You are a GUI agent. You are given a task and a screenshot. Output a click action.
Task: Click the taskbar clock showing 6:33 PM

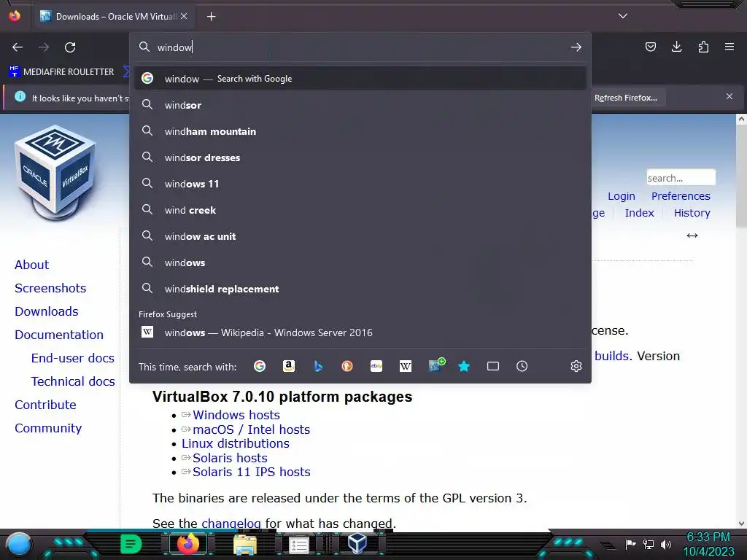pos(708,537)
